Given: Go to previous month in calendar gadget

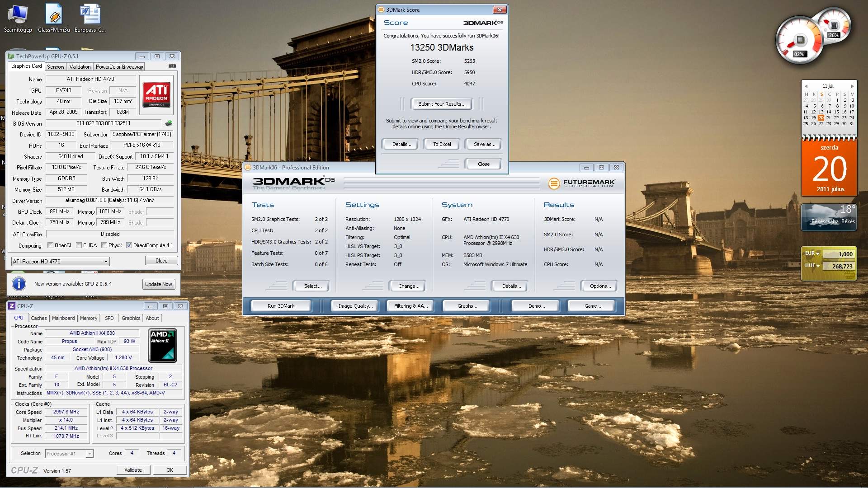Looking at the screenshot, I should tap(806, 86).
